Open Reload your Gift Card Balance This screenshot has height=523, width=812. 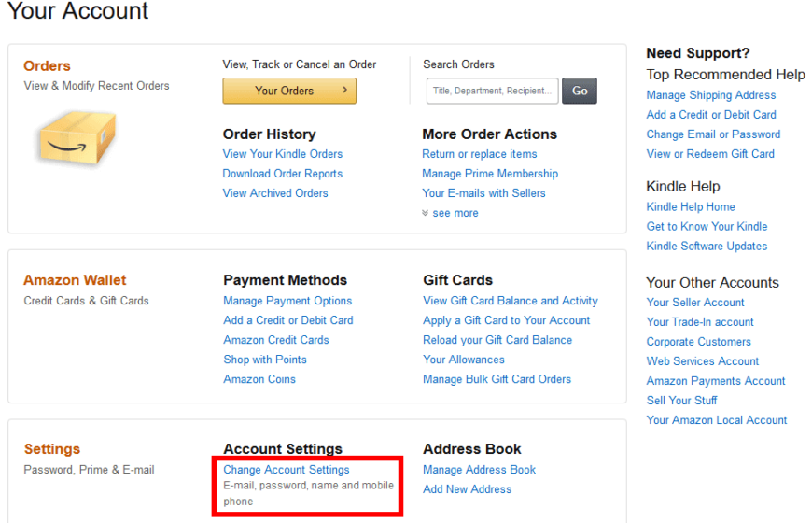click(x=497, y=340)
